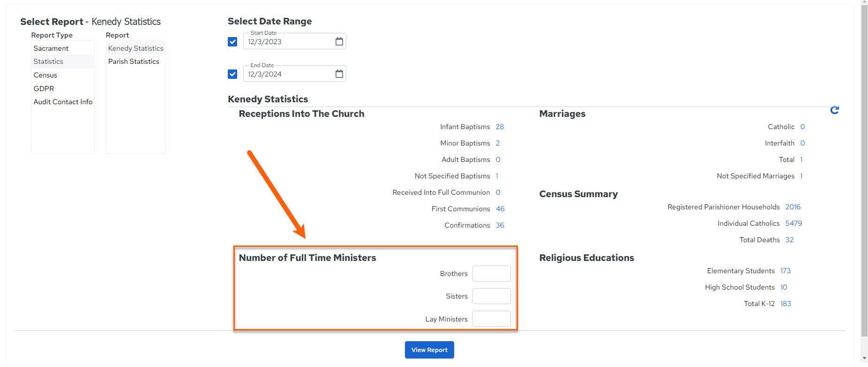Image resolution: width=868 pixels, height=367 pixels.
Task: Click into Lay Ministers input field
Action: (x=491, y=319)
